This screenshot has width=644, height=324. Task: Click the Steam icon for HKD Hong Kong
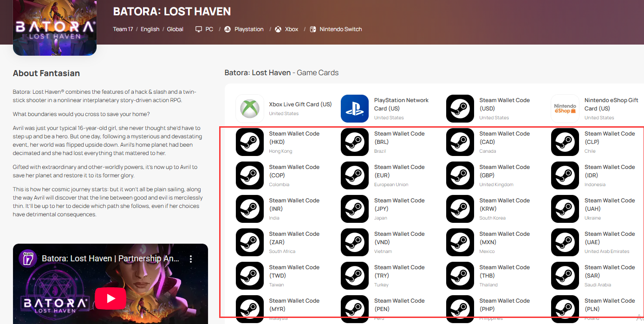pyautogui.click(x=250, y=142)
